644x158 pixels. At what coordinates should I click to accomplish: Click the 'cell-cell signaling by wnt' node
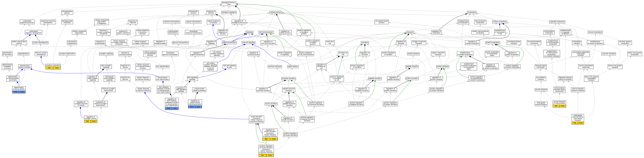pos(229,66)
